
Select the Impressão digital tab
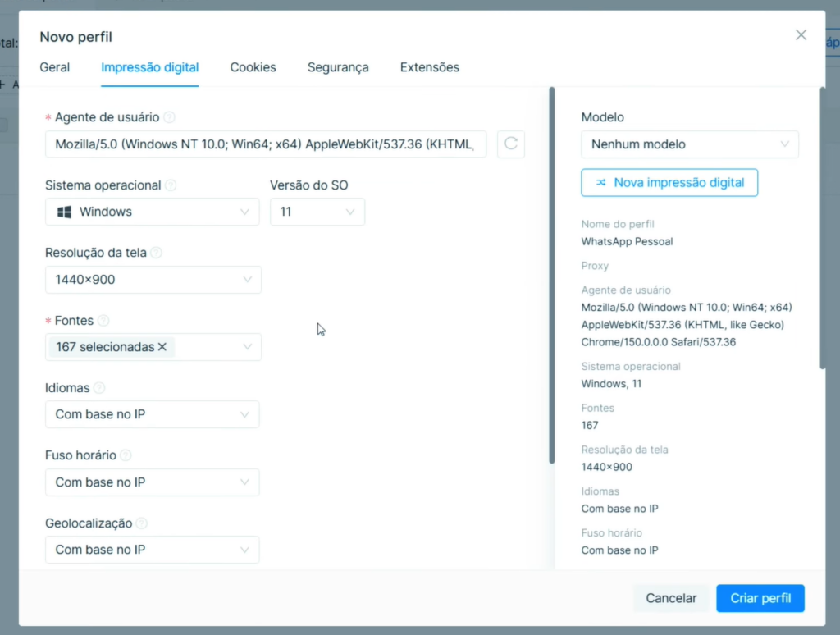coord(150,67)
